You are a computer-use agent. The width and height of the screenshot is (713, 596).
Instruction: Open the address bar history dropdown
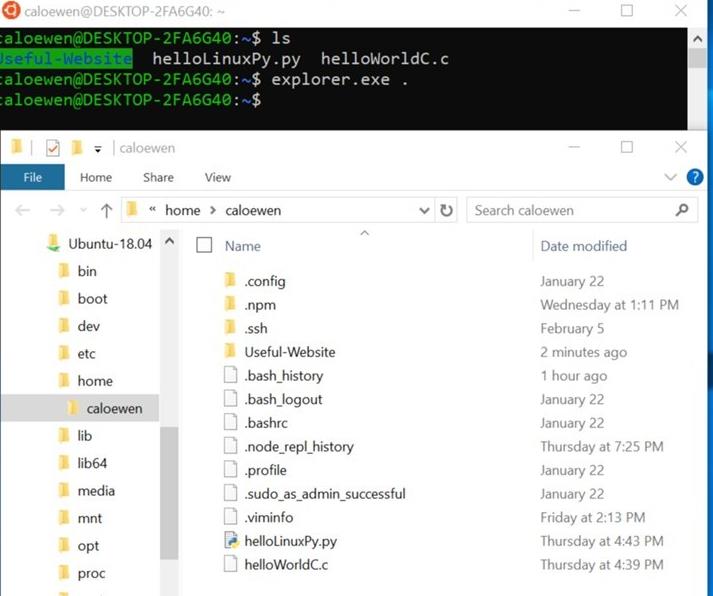(424, 211)
